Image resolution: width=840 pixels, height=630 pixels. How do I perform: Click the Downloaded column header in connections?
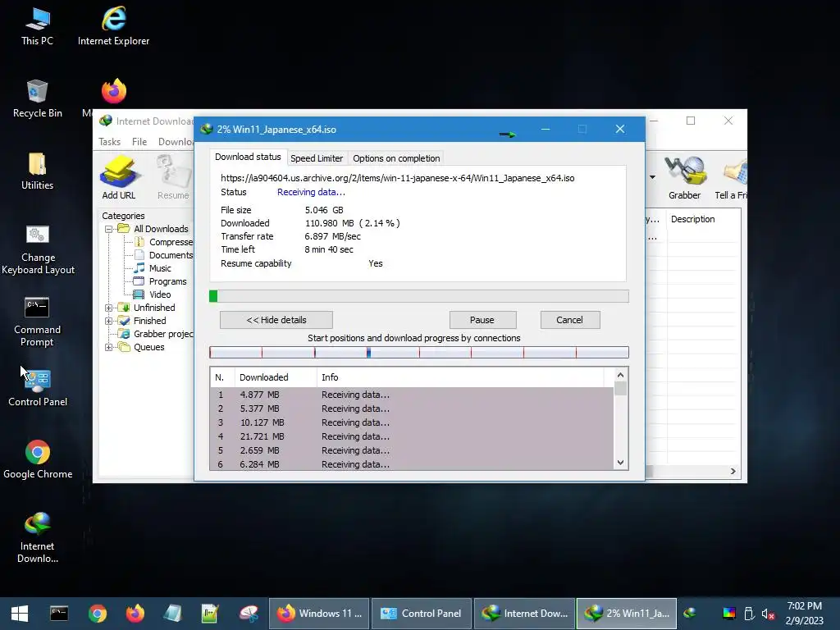(276, 377)
